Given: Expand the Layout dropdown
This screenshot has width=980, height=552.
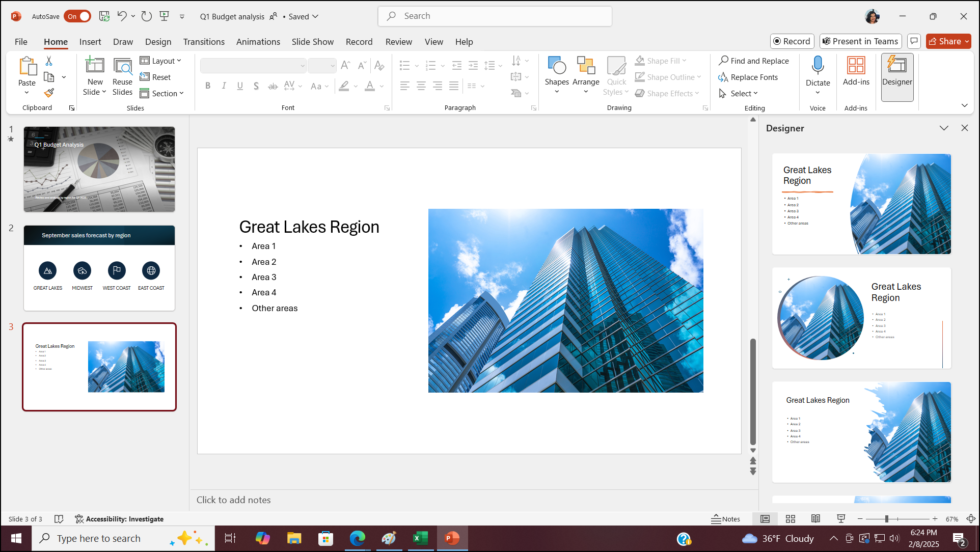Looking at the screenshot, I should click(x=161, y=61).
